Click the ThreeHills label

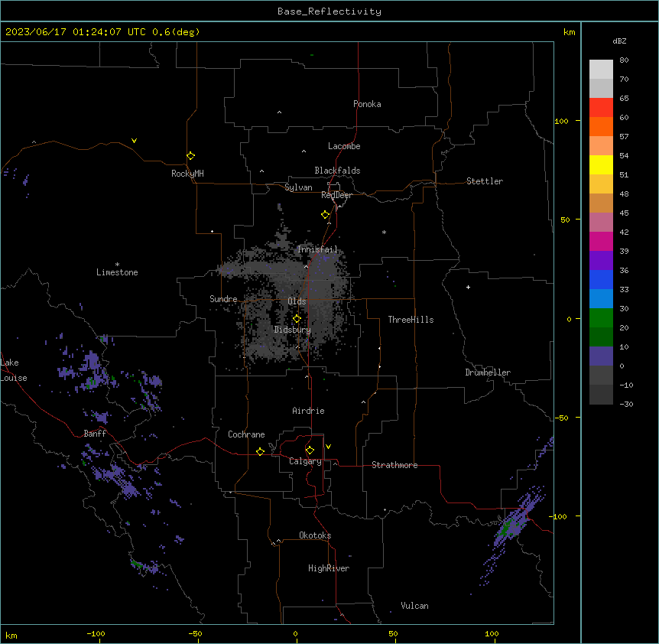[411, 320]
